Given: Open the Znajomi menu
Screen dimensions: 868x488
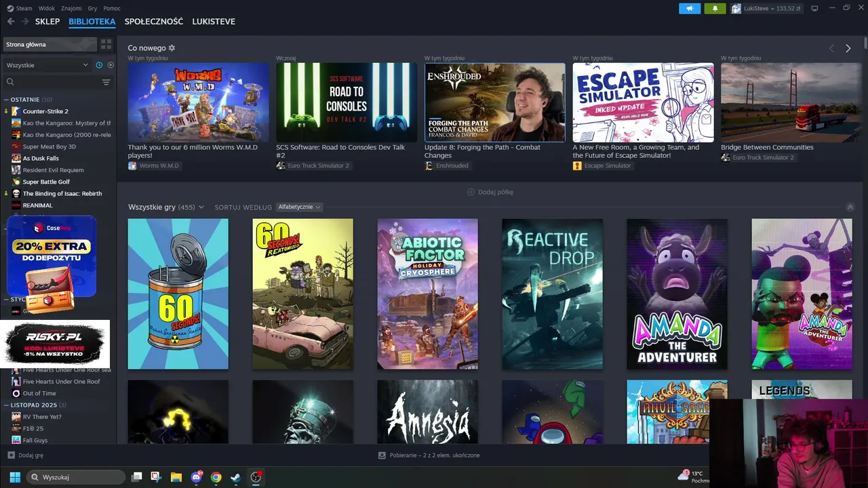Looking at the screenshot, I should (71, 8).
